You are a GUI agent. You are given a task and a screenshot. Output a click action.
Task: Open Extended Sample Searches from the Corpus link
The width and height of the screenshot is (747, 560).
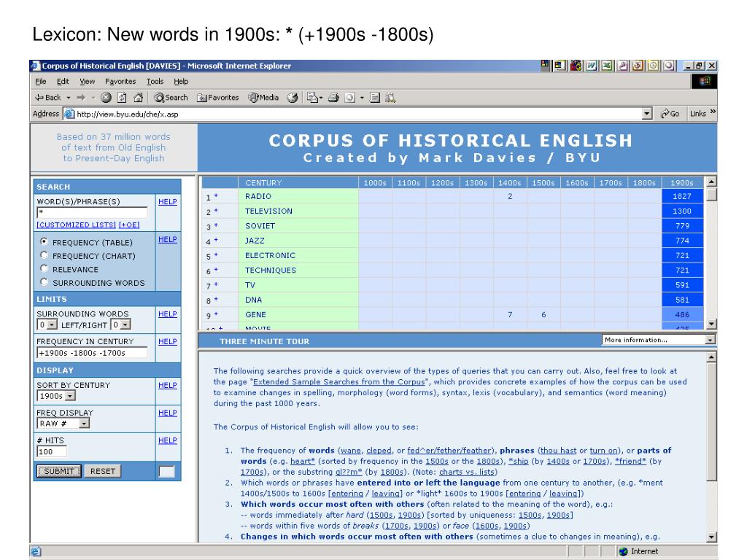[x=339, y=382]
